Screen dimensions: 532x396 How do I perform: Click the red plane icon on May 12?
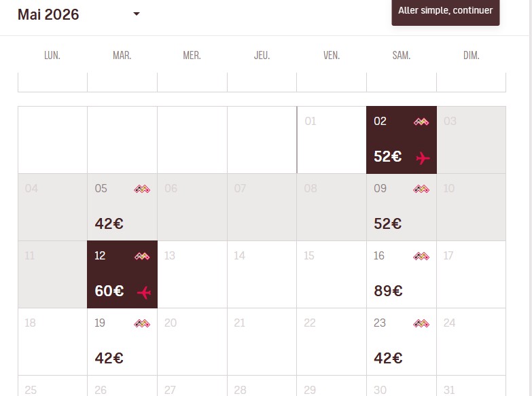click(x=143, y=293)
